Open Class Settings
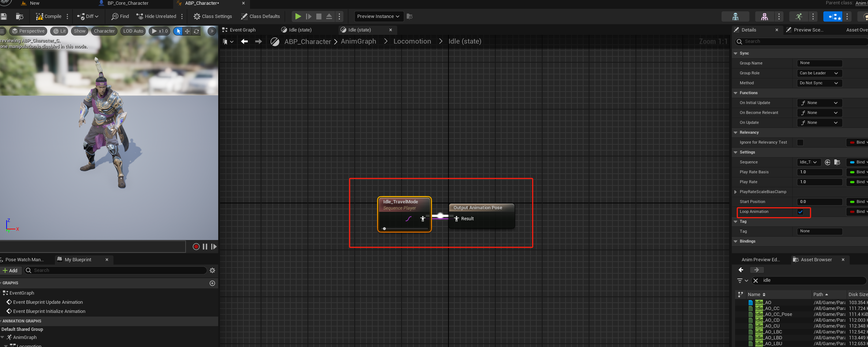868x347 pixels. (x=213, y=16)
